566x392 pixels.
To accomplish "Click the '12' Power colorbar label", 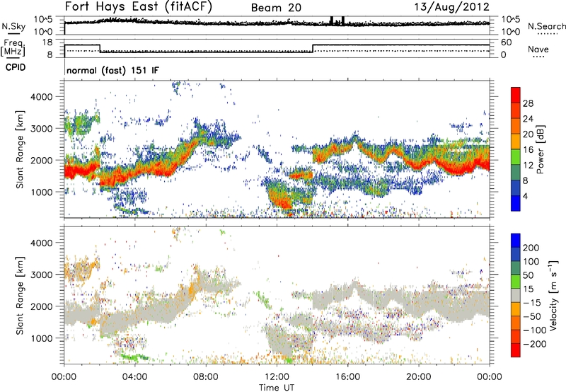I will pos(528,166).
